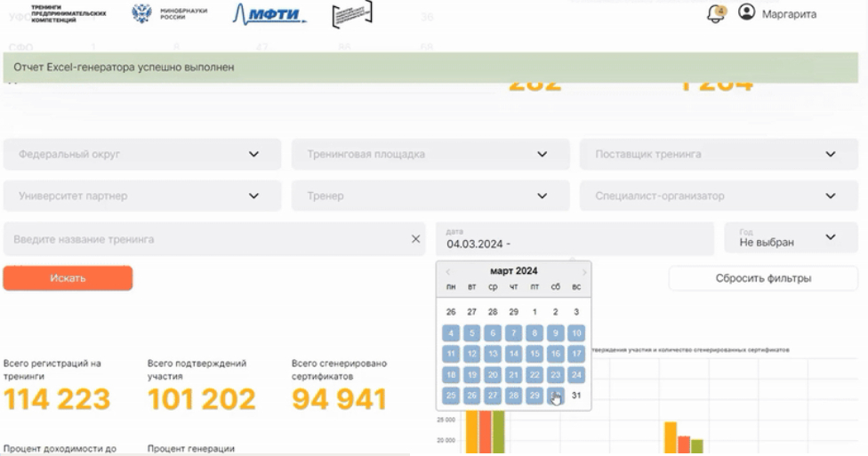
Task: Select March 31 in calendar
Action: pos(576,396)
